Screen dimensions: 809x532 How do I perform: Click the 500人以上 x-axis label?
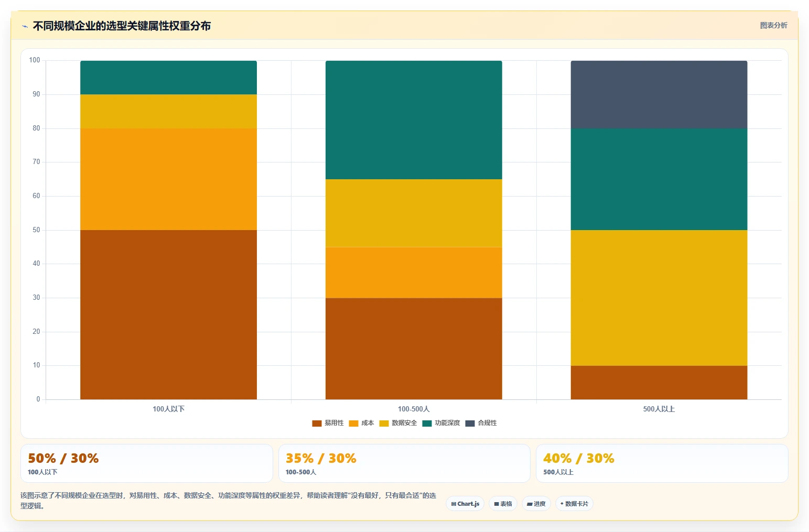click(659, 409)
